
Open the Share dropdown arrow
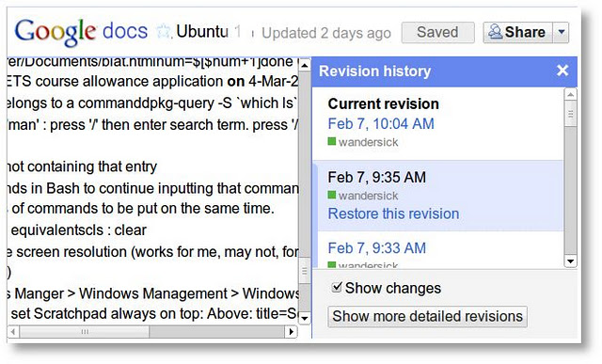561,32
